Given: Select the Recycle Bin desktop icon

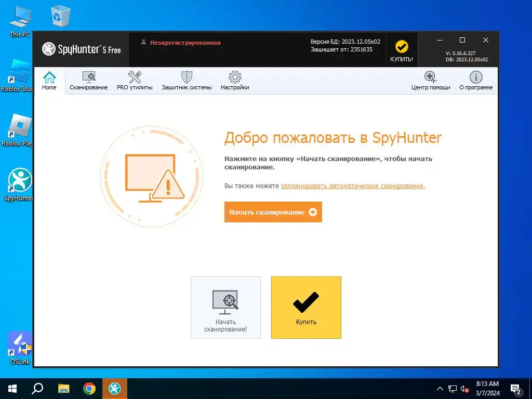Looking at the screenshot, I should coord(60,16).
